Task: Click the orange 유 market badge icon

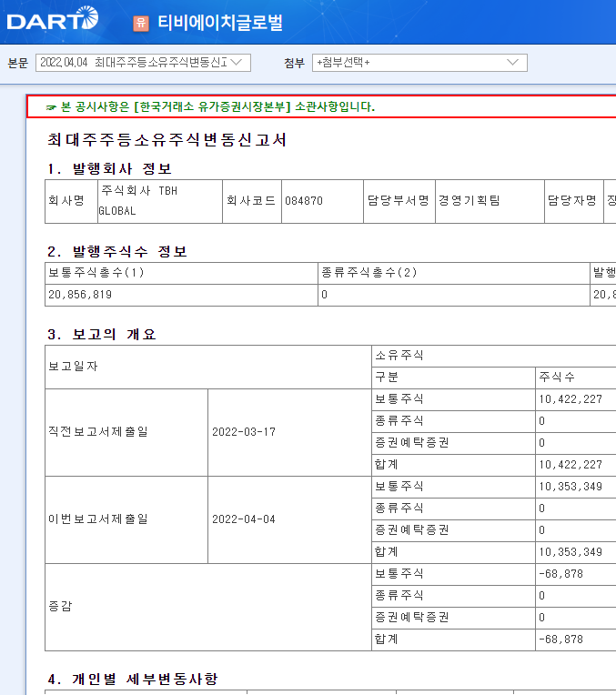Action: (x=141, y=23)
